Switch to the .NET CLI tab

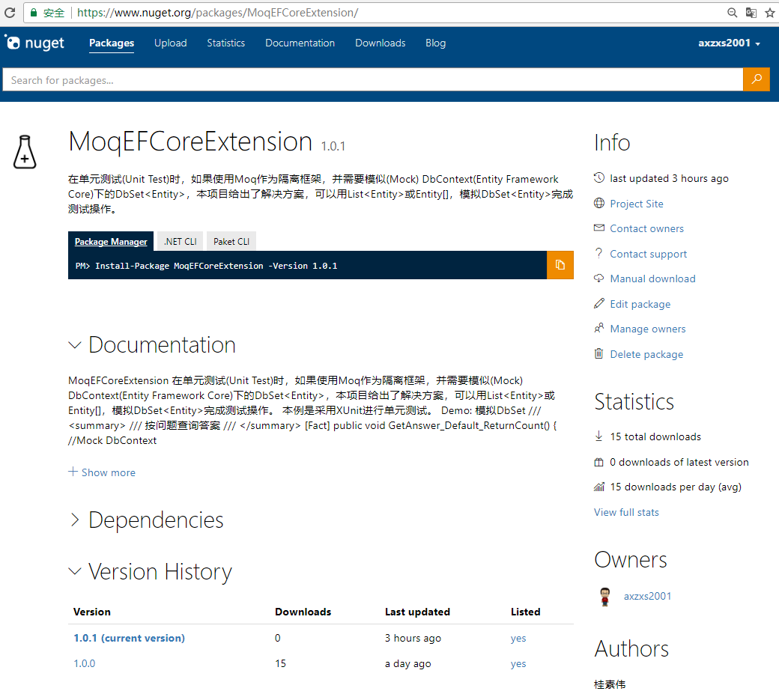(181, 241)
